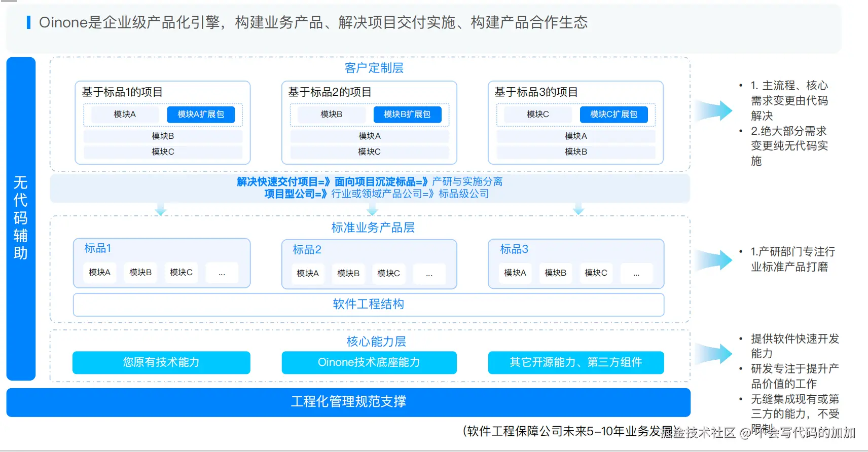Select the 基于标品1的项目 title

pos(122,92)
